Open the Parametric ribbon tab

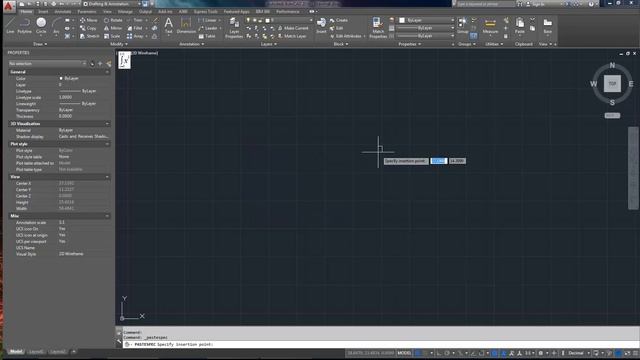(87, 11)
